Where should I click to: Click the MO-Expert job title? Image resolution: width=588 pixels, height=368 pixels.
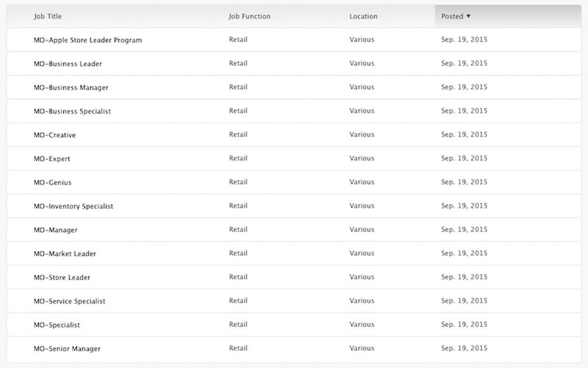pos(52,159)
